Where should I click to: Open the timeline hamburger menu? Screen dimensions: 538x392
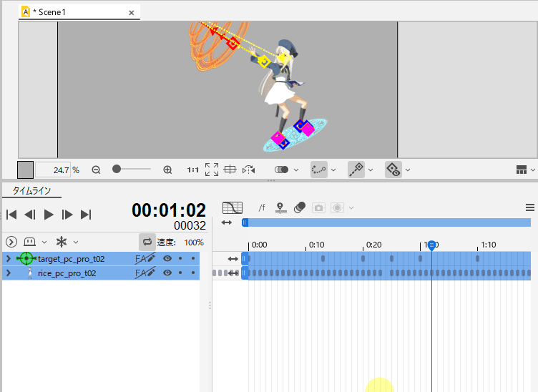pos(530,207)
